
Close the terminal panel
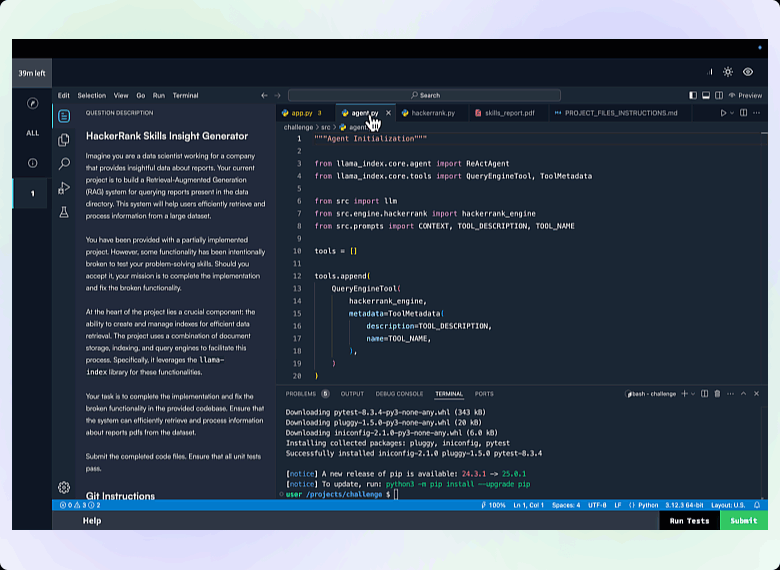pyautogui.click(x=757, y=393)
